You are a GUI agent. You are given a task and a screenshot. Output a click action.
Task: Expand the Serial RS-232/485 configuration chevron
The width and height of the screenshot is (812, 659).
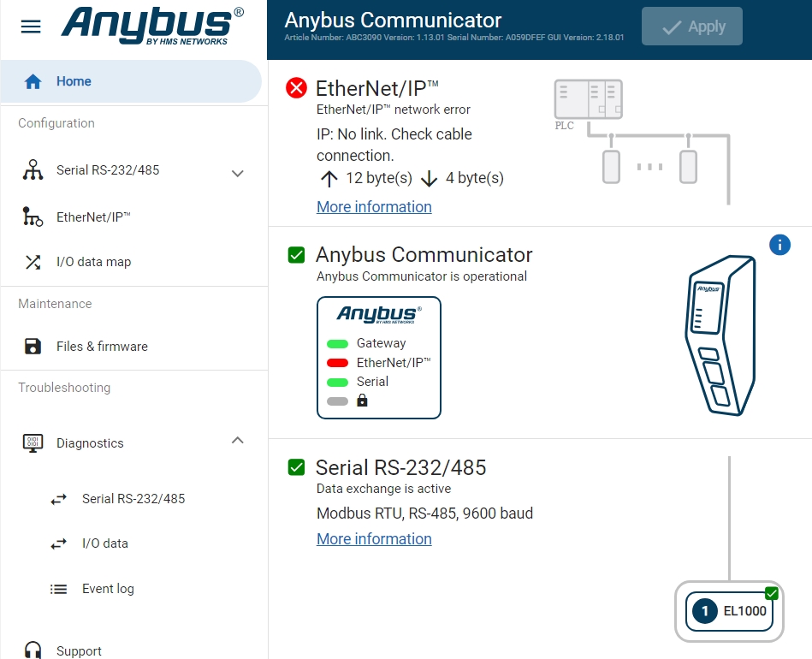pos(238,173)
